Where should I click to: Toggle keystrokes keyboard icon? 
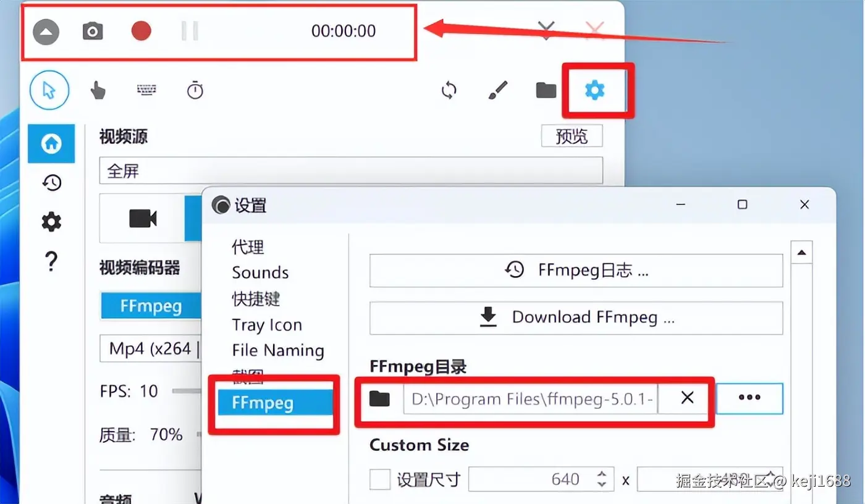tap(146, 90)
